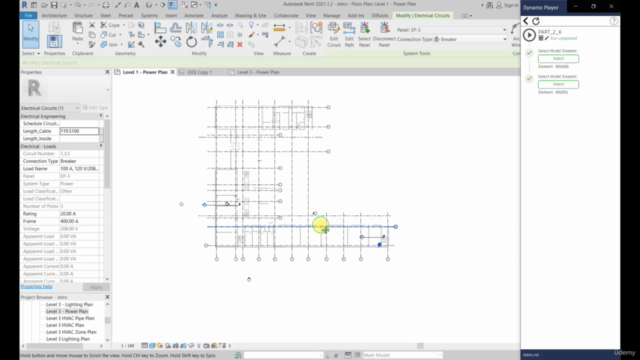
Task: Open the Architecture ribbon tab
Action: point(54,16)
